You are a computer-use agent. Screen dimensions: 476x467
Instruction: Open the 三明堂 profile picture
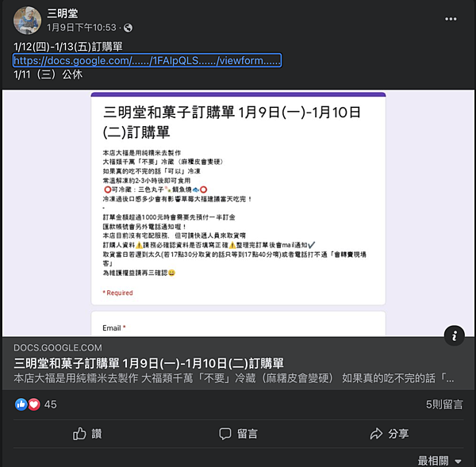[x=27, y=21]
